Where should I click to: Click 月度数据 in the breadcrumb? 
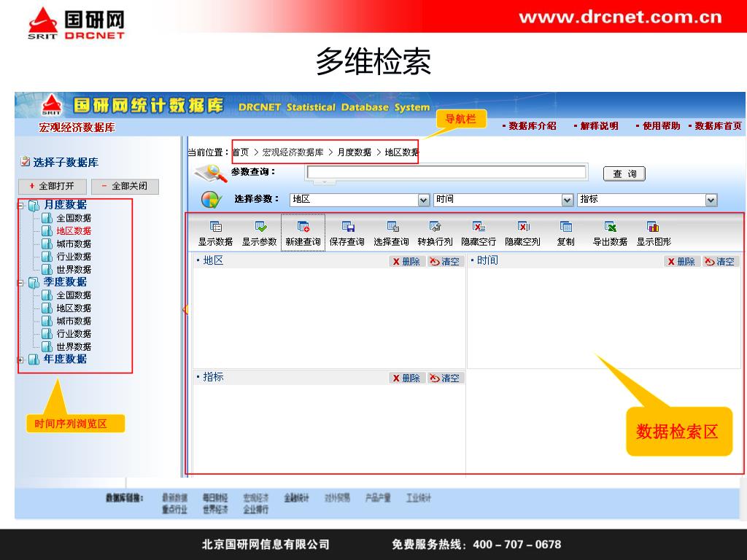tap(355, 152)
